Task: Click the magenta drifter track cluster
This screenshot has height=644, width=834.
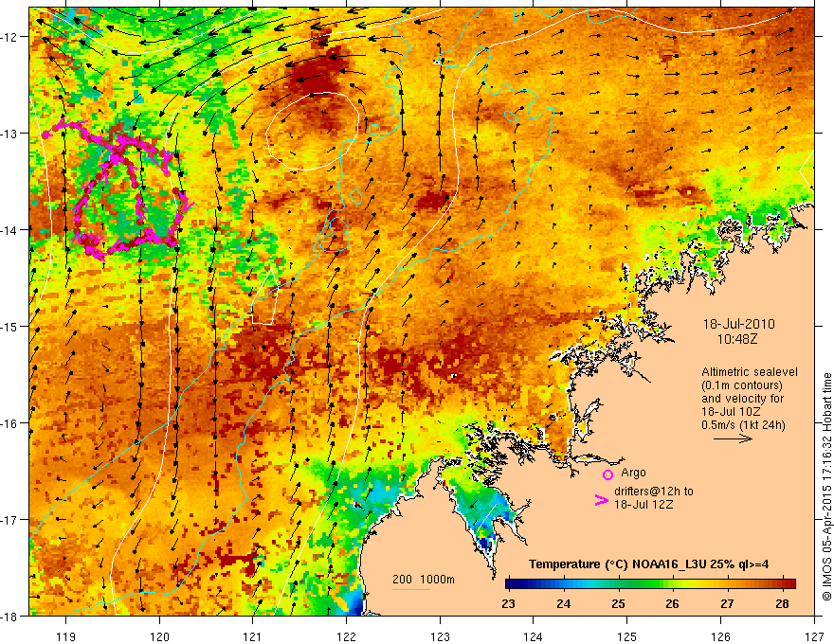Action: [119, 188]
